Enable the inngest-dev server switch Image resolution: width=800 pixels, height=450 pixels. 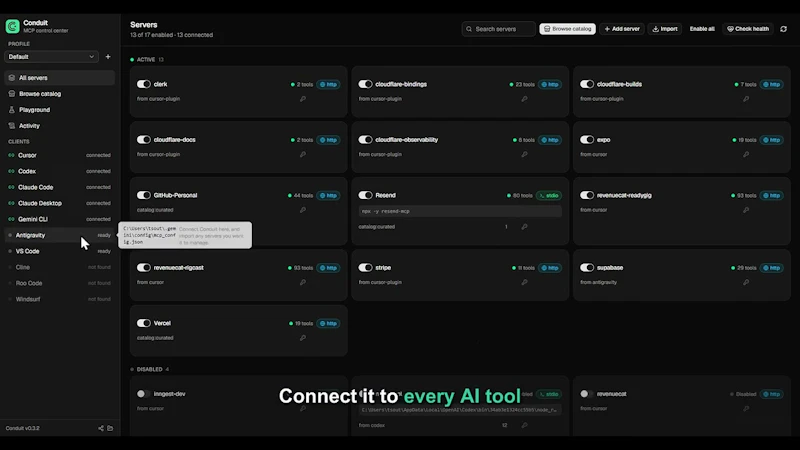pos(144,394)
